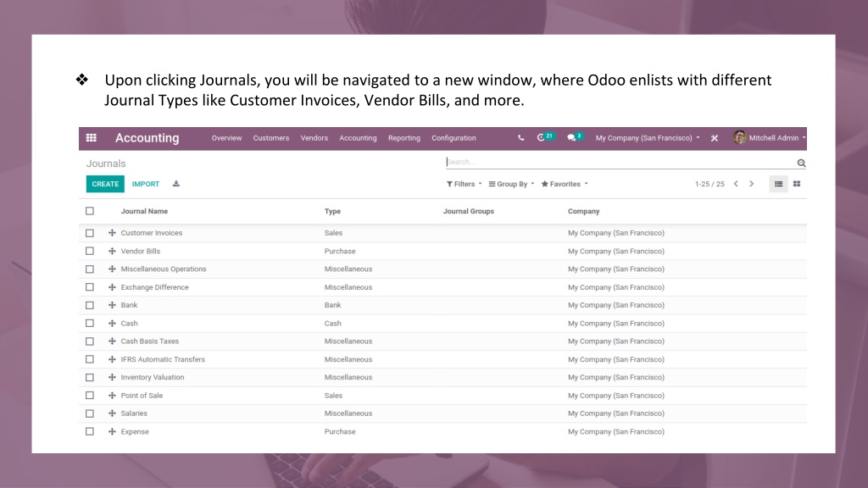
Task: Open the Favorites dropdown
Action: (x=565, y=184)
